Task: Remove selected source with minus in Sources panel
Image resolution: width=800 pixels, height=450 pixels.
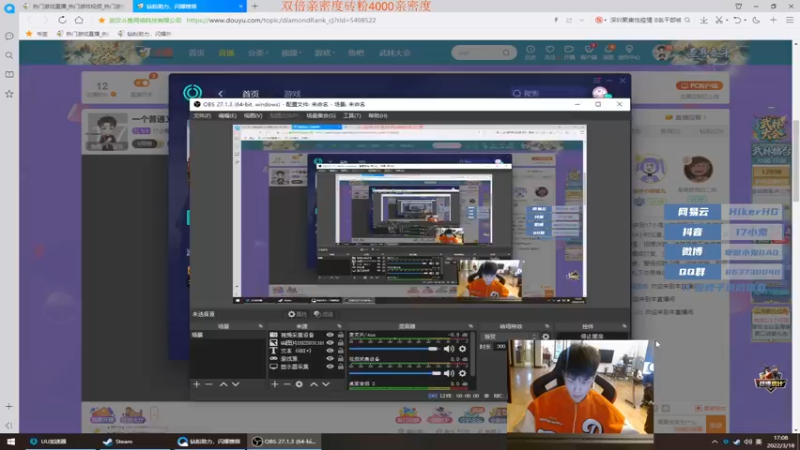Action: click(x=287, y=384)
